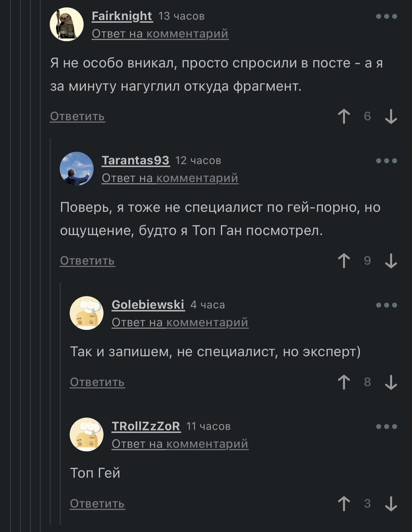Open three-dot menu on Fairknight's comment
The image size is (412, 532).
tap(386, 16)
